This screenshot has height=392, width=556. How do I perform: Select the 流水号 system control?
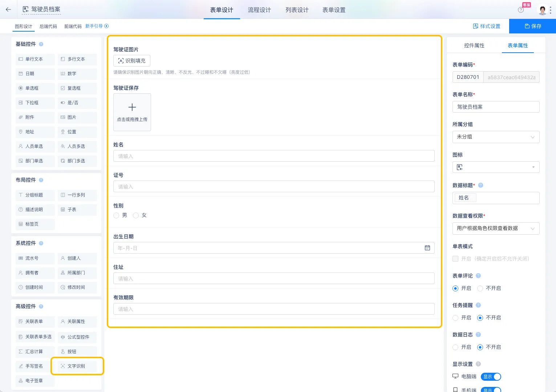pyautogui.click(x=35, y=258)
